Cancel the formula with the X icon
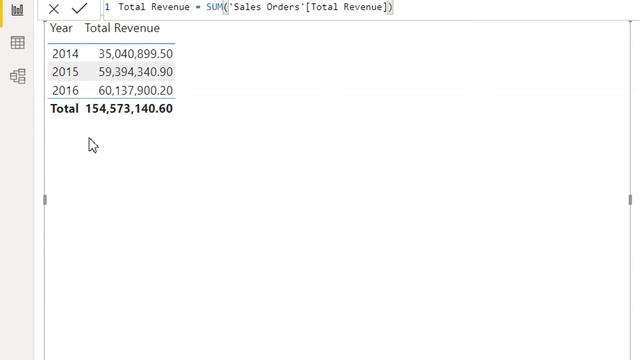Viewport: 640px width, 360px height. point(53,9)
